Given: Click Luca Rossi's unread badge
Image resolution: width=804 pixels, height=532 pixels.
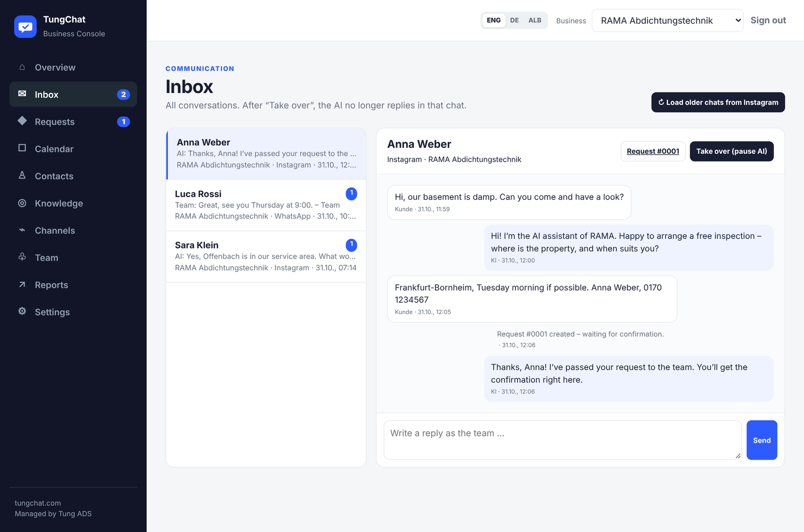Looking at the screenshot, I should point(351,193).
